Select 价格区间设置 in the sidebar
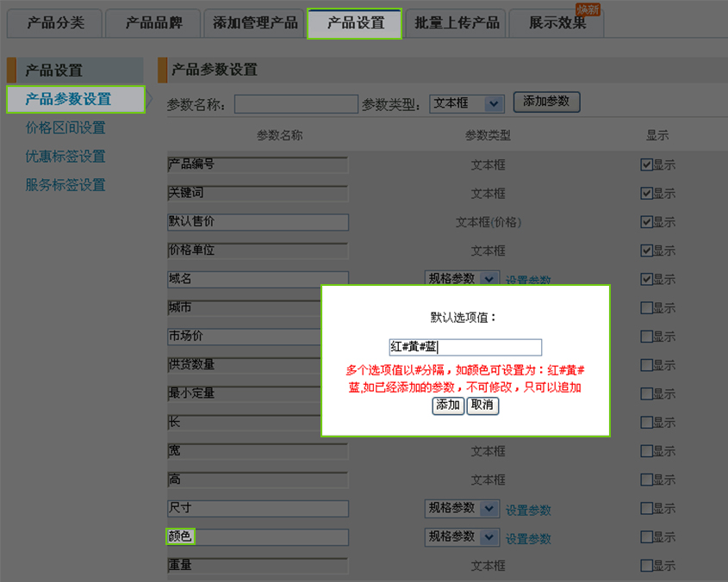Image resolution: width=728 pixels, height=582 pixels. click(x=65, y=128)
